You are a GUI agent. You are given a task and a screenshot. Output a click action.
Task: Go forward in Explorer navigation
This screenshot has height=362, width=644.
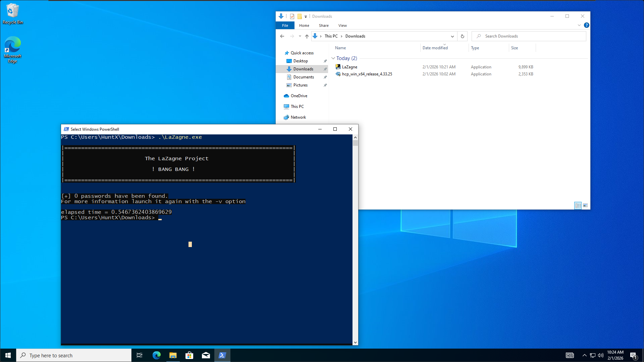coord(292,36)
